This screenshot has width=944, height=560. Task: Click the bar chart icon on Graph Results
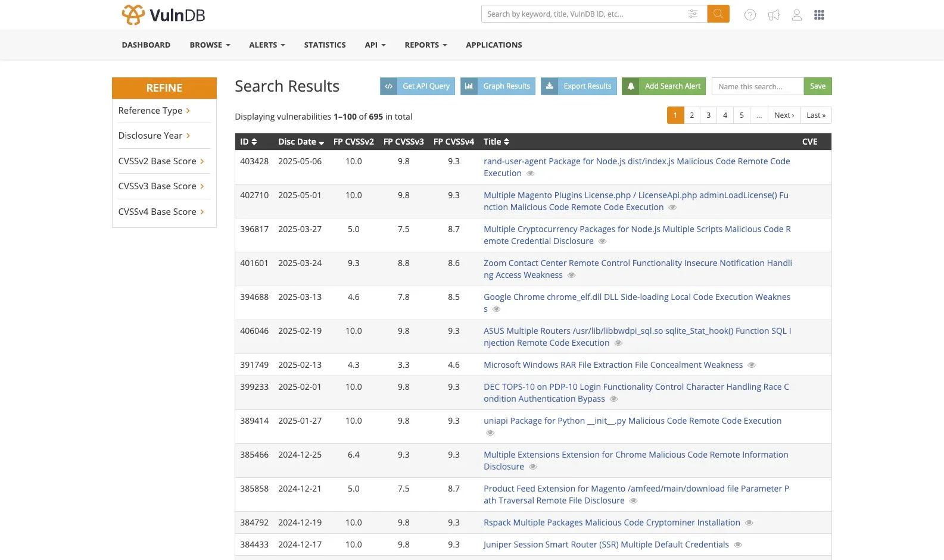[x=469, y=86]
